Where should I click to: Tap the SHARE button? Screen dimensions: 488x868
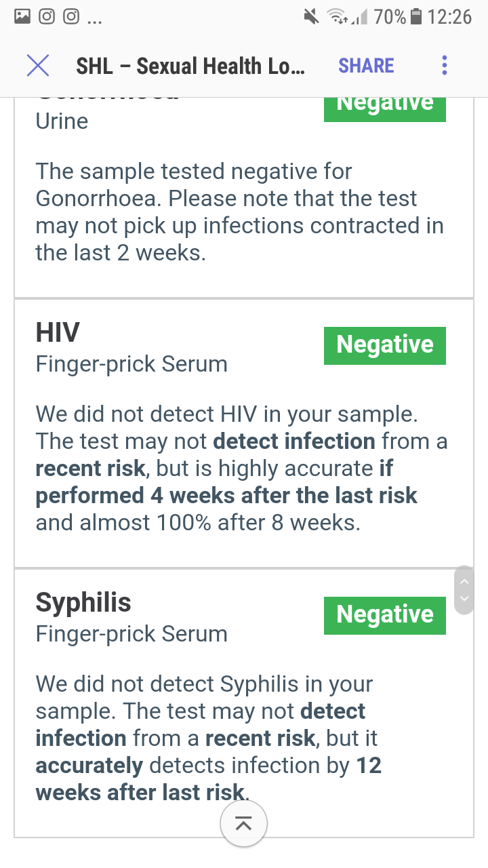(366, 66)
